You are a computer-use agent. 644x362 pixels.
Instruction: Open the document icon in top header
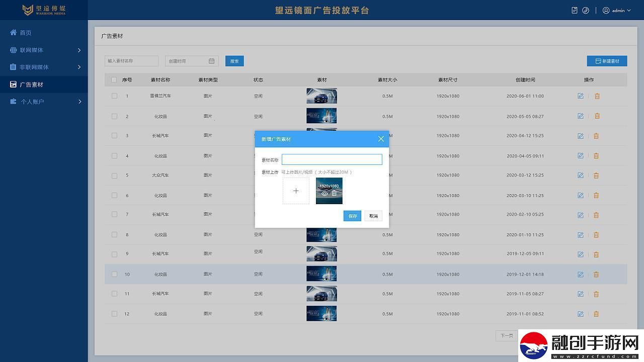pos(575,10)
